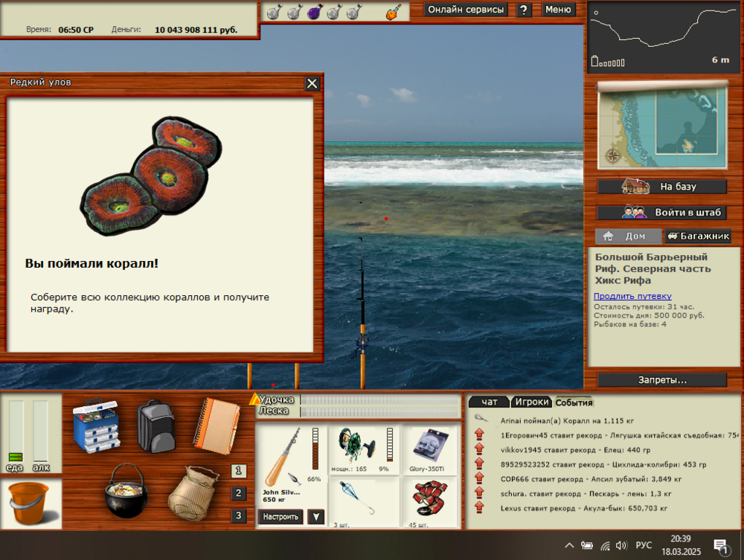Switch to the чат tab
Viewport: 744px width, 560px height.
490,402
